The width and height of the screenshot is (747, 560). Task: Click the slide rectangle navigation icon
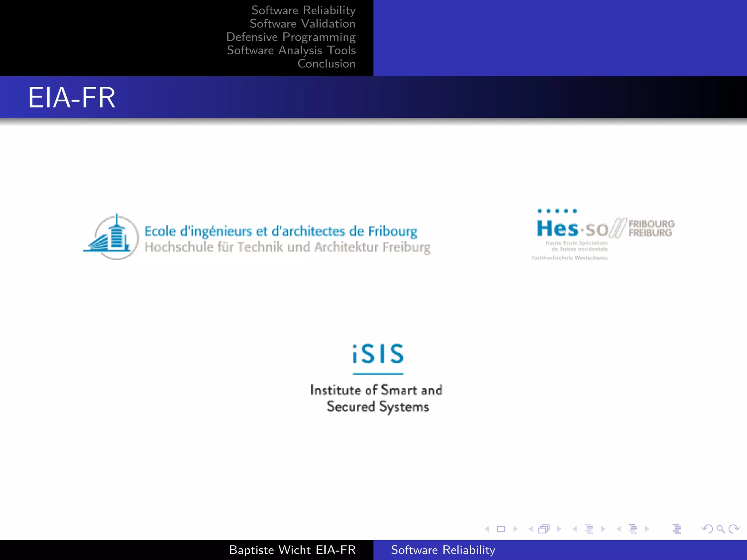pyautogui.click(x=501, y=529)
